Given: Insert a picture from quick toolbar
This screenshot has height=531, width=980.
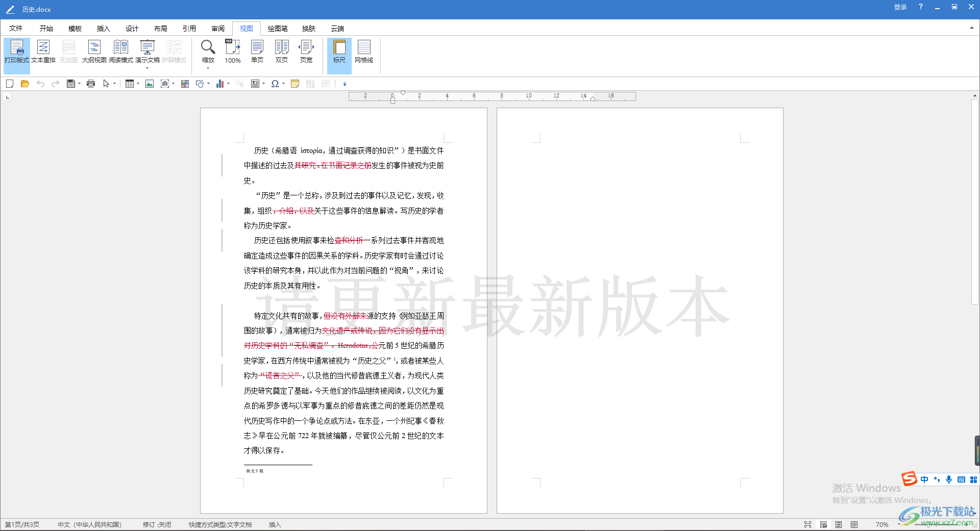Looking at the screenshot, I should (x=150, y=84).
